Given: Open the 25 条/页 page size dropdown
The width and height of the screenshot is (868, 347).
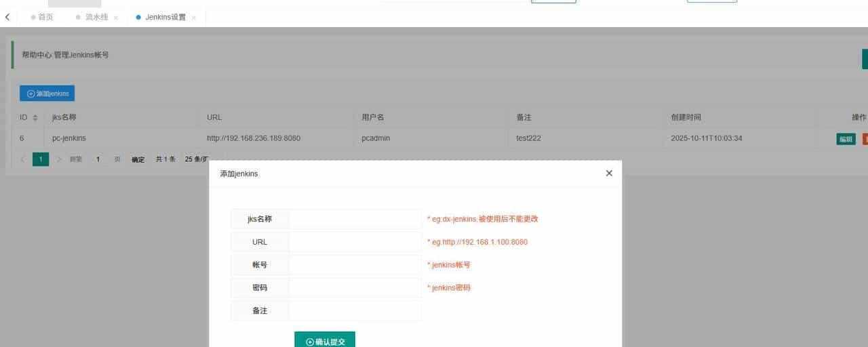Looking at the screenshot, I should (197, 159).
